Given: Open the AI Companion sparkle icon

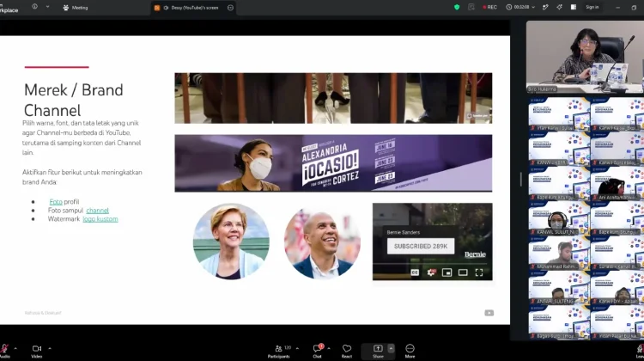Looking at the screenshot, I should tap(559, 7).
